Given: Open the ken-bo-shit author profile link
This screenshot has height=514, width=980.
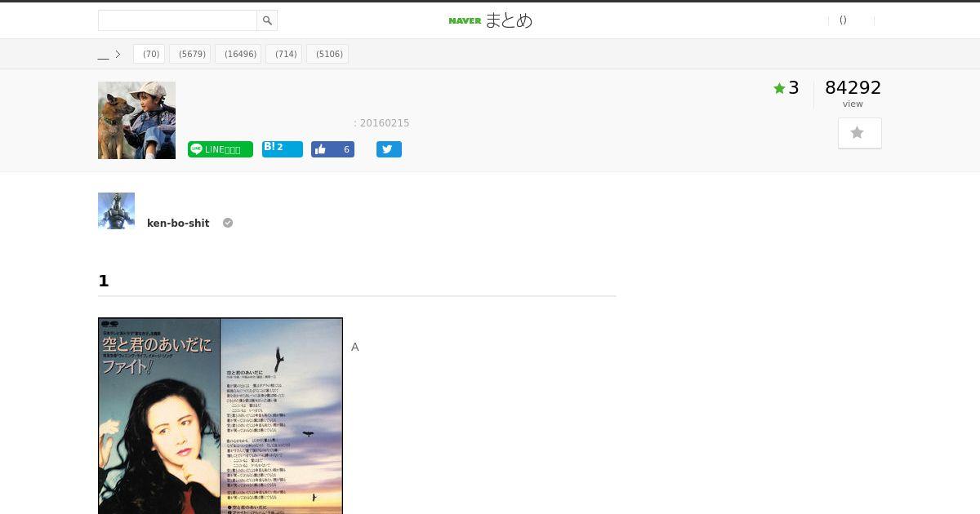Looking at the screenshot, I should (x=178, y=224).
